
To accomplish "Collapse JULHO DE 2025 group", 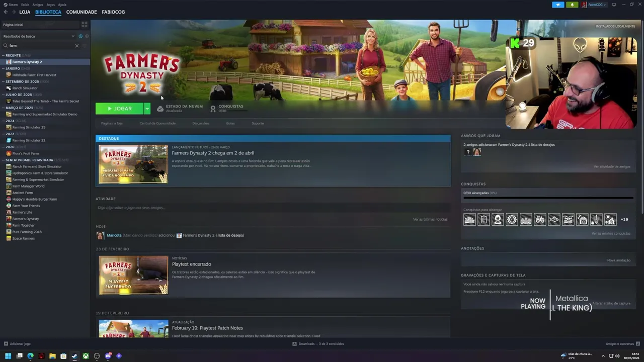I will [x=3, y=95].
